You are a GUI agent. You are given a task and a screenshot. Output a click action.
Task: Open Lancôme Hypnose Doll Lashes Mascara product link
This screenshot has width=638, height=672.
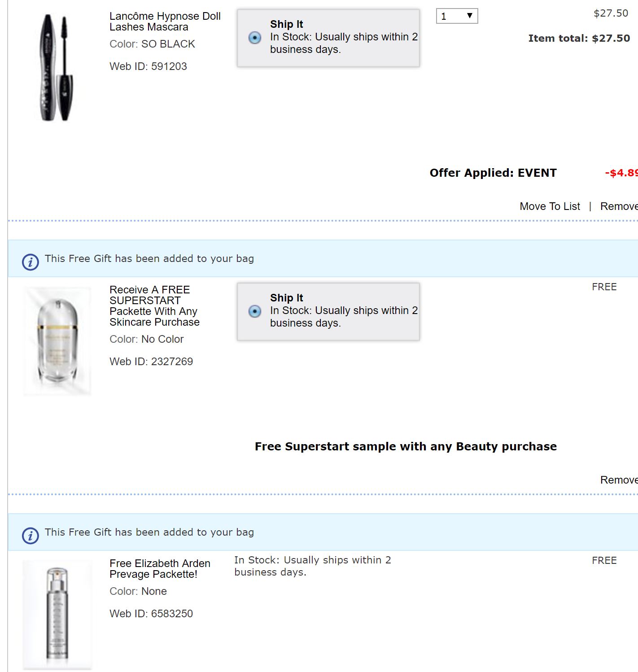click(165, 22)
